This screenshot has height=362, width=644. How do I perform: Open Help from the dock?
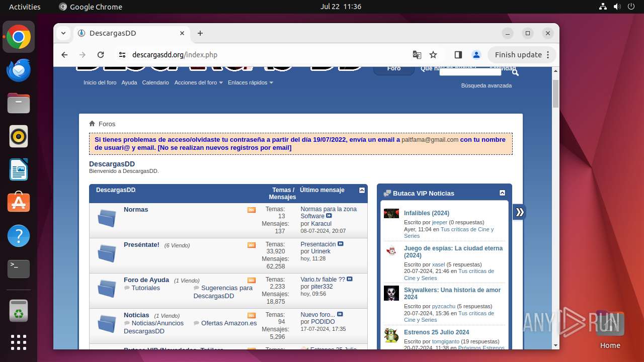(x=19, y=236)
